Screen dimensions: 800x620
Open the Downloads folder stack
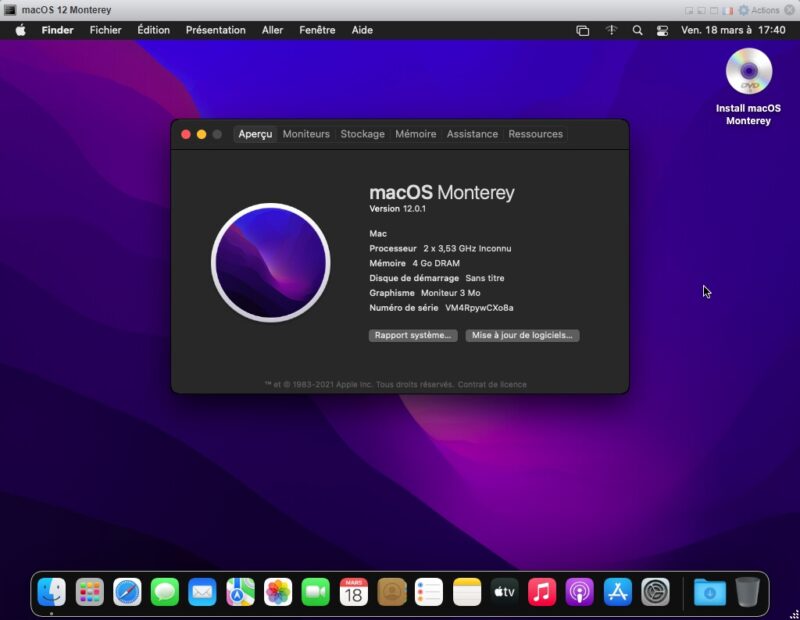click(710, 592)
